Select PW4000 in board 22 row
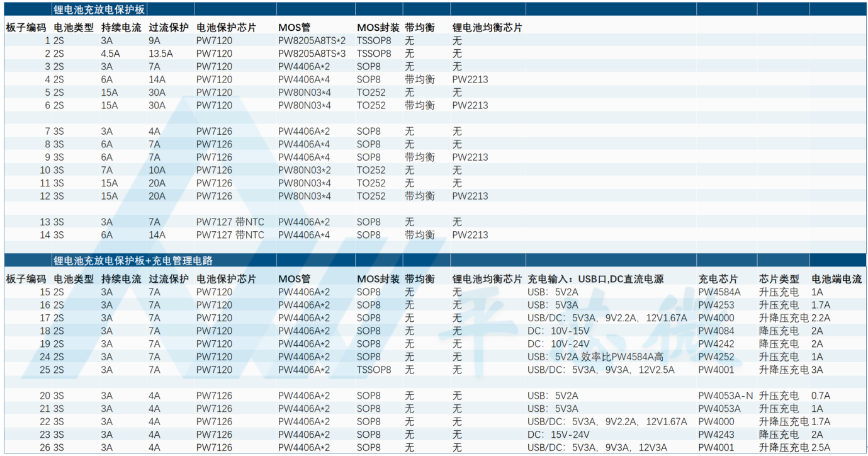The height and width of the screenshot is (456, 868). tap(716, 421)
